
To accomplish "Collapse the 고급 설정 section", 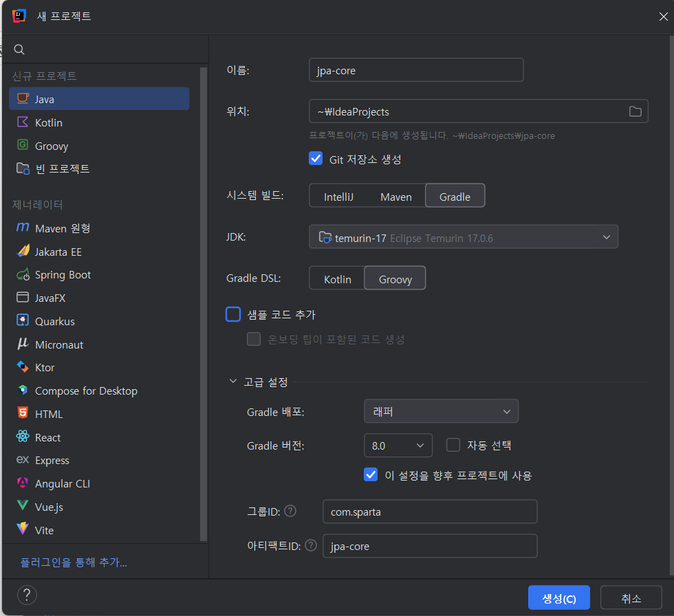I will pos(233,381).
